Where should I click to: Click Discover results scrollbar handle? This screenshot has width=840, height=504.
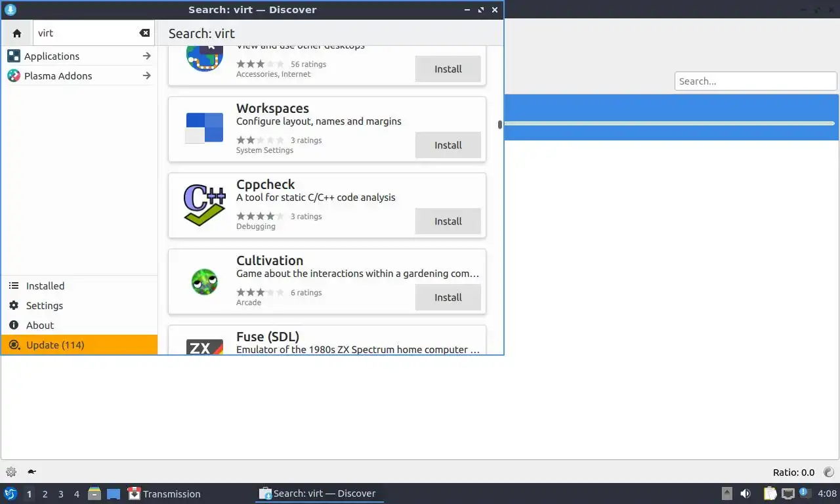pyautogui.click(x=500, y=124)
